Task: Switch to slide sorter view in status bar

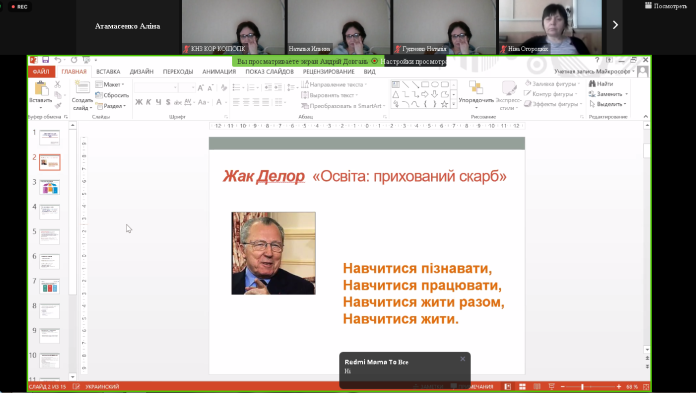Action: tap(522, 387)
